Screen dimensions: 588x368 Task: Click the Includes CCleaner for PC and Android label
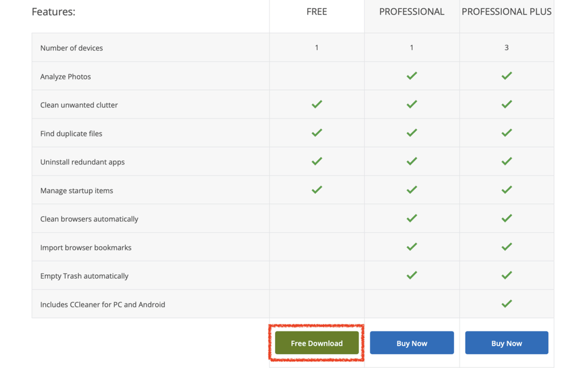pyautogui.click(x=102, y=304)
